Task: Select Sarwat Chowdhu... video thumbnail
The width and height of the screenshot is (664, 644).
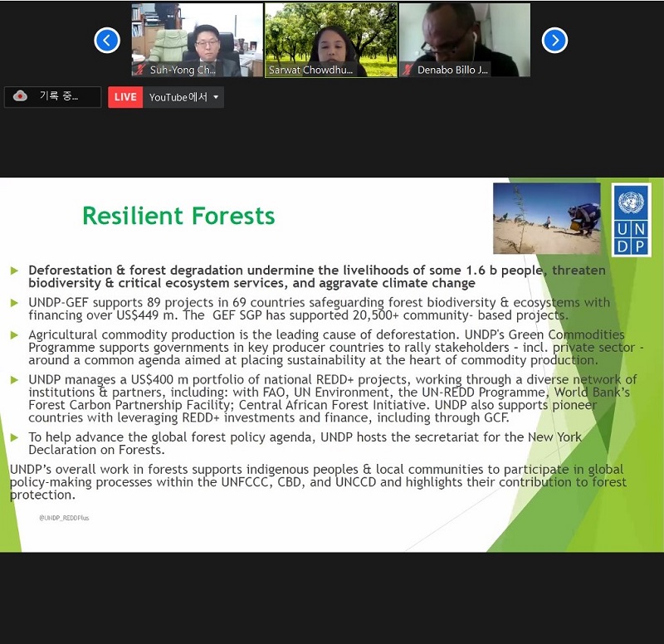Action: (x=331, y=40)
